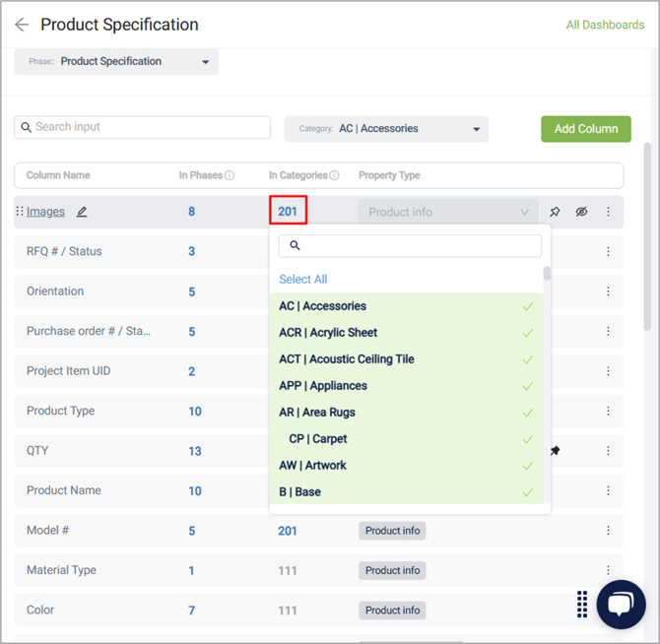660x644 pixels.
Task: Open the All Dashboards link
Action: point(605,25)
